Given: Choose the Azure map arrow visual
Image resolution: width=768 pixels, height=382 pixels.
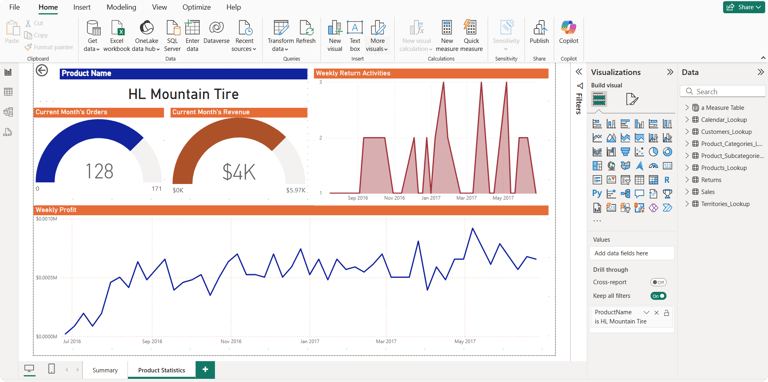Looking at the screenshot, I should pyautogui.click(x=639, y=166).
